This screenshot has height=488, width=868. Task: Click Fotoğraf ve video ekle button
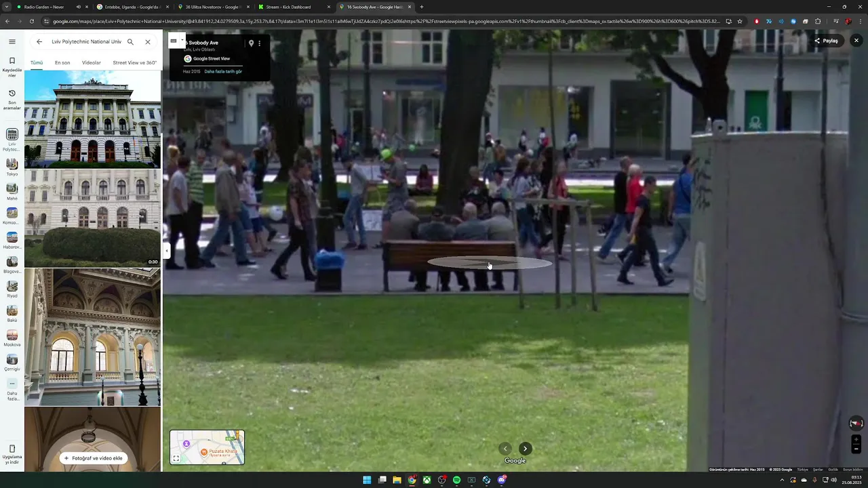(x=93, y=458)
